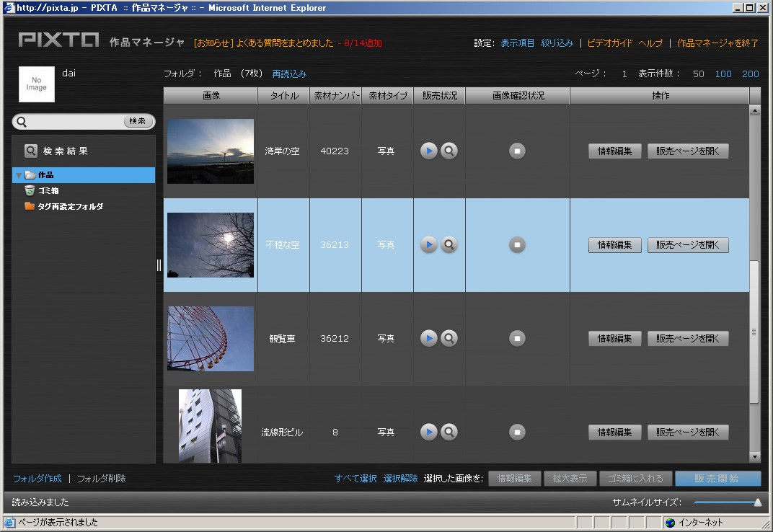Toggle image check status for 湾岸の空
This screenshot has width=773, height=532.
coord(517,151)
